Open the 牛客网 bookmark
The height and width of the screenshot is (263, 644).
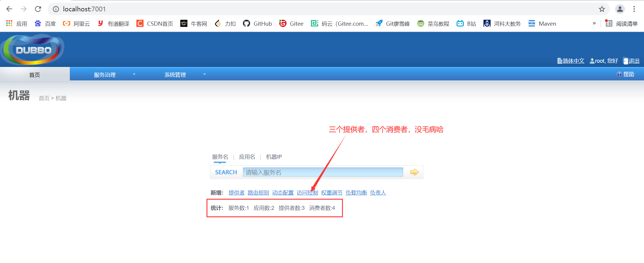[194, 23]
